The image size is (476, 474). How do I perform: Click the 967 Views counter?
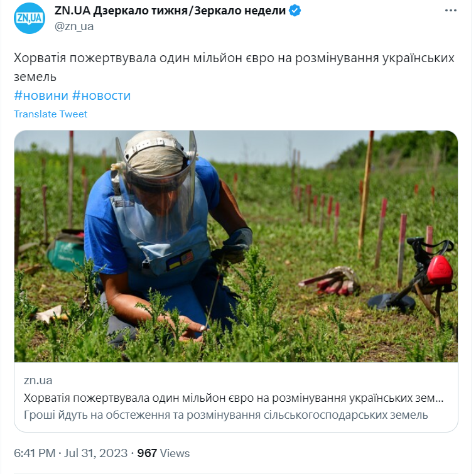point(163,453)
